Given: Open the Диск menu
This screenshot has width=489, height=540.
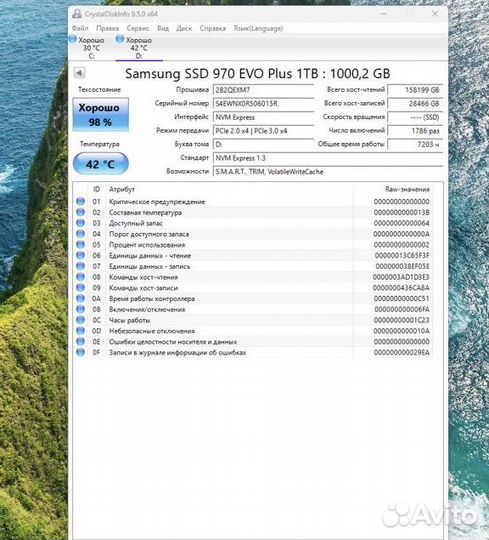Looking at the screenshot, I should 184,28.
